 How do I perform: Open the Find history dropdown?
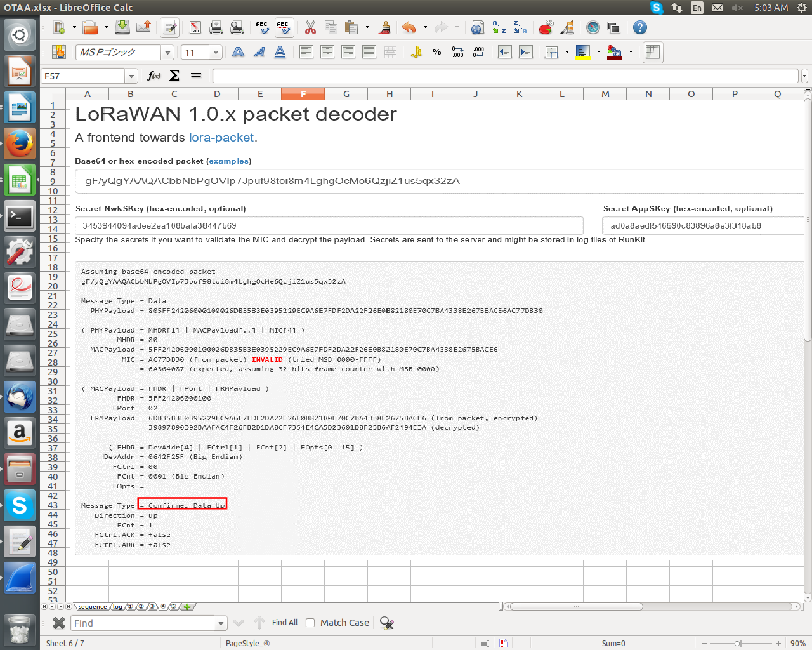click(221, 623)
